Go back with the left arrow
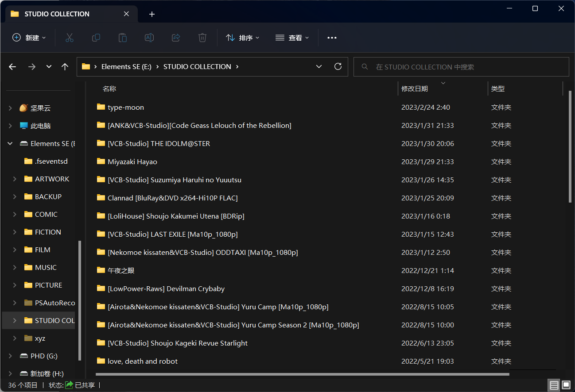 click(12, 67)
